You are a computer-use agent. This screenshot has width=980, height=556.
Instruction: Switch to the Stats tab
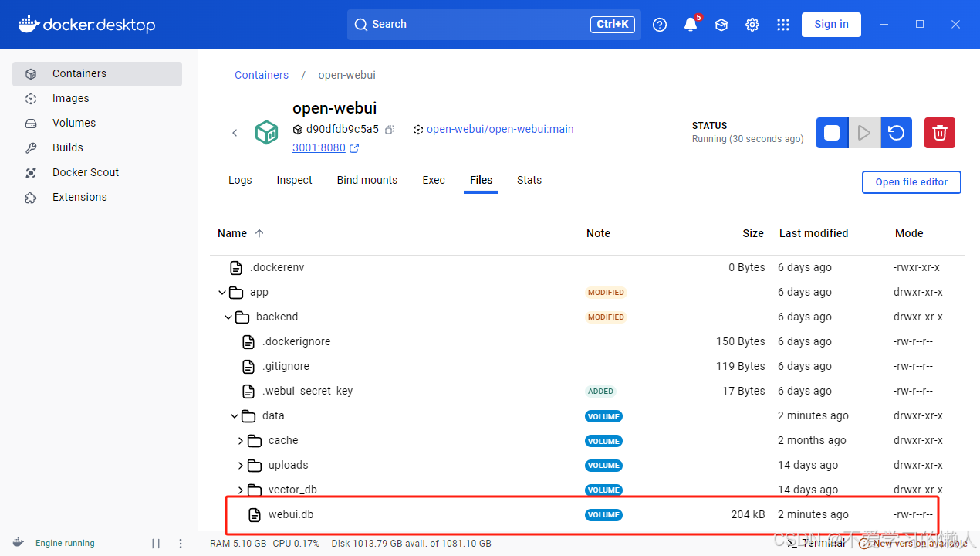529,180
